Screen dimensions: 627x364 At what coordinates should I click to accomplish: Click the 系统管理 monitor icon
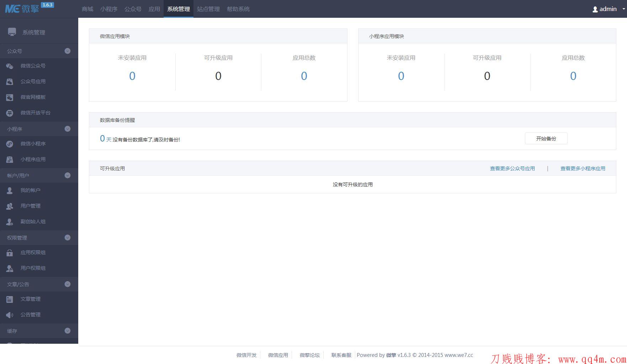coord(12,32)
